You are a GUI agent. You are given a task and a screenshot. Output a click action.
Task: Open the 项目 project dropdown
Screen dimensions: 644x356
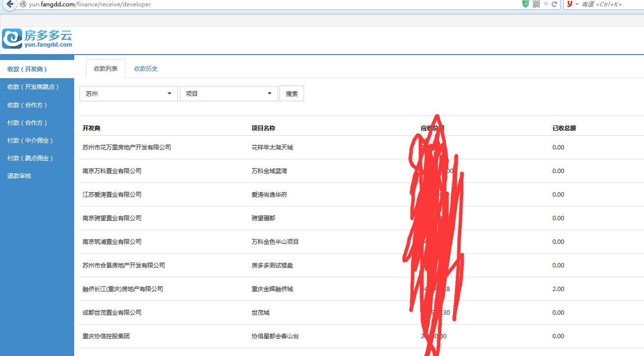point(229,93)
